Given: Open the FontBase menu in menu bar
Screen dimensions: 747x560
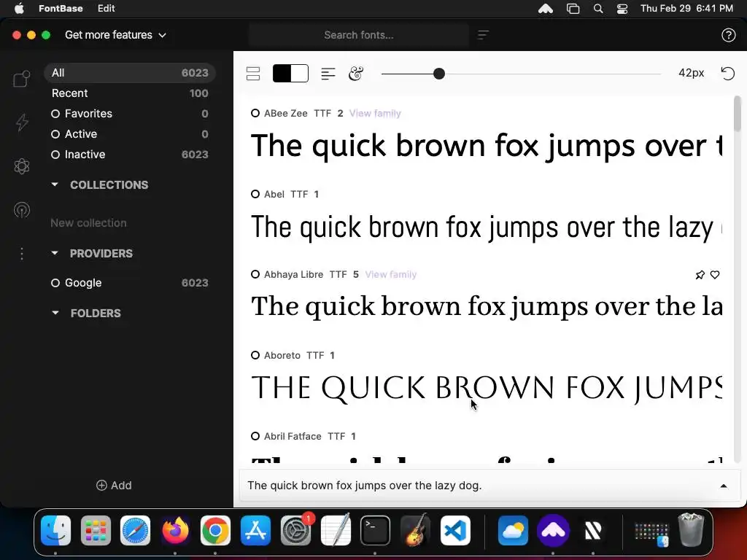Looking at the screenshot, I should coord(61,8).
